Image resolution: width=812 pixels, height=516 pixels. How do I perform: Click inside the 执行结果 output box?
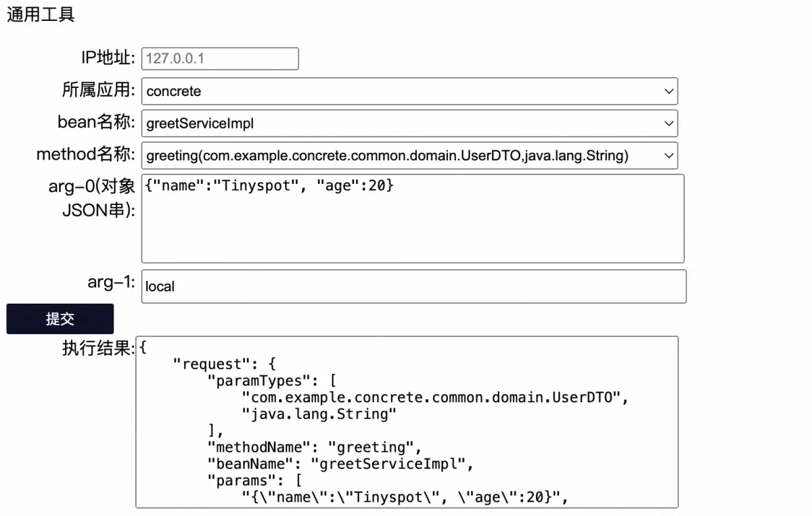click(407, 422)
